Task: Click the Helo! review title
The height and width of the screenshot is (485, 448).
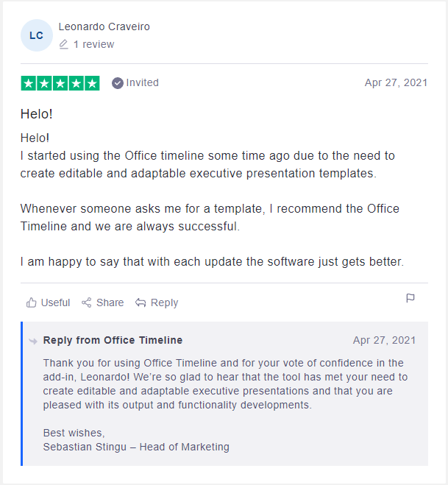Action: (36, 114)
